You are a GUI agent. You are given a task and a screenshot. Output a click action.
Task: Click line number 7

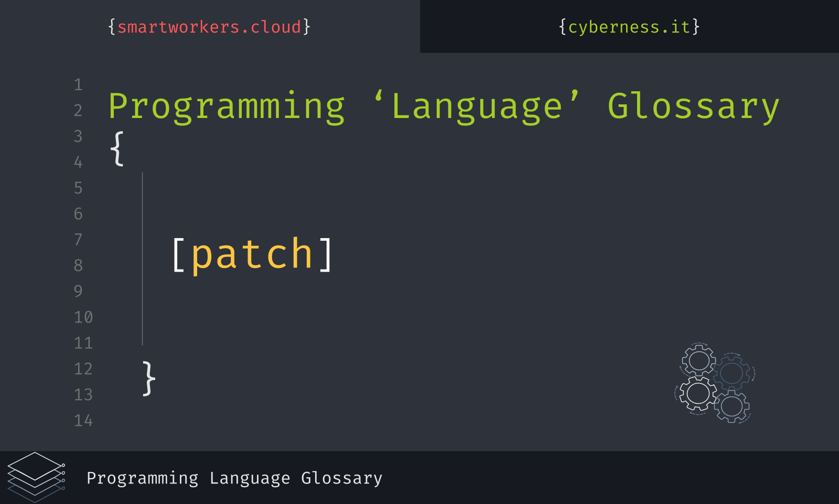[78, 240]
